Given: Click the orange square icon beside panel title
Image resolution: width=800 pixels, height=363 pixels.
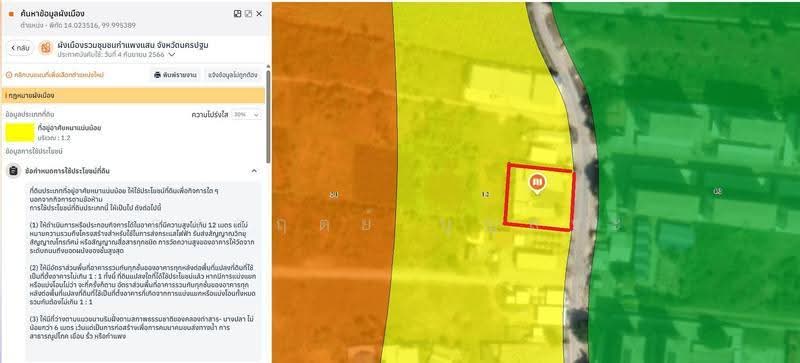Looking at the screenshot, I should [x=11, y=14].
